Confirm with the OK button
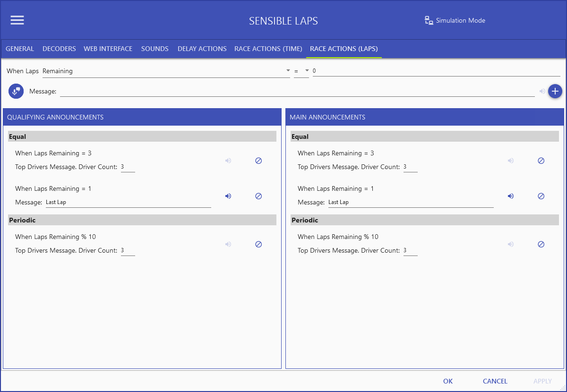Screen dimensions: 567x392 click(x=448, y=381)
